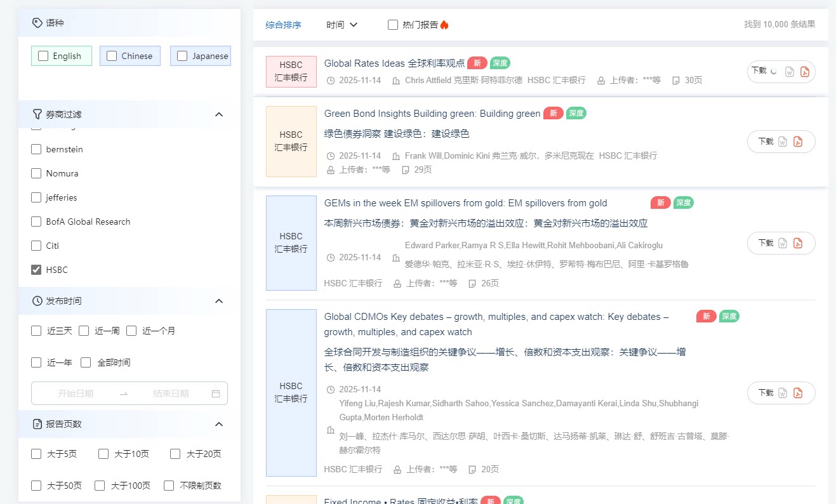Click the calendar icon in the date range field
The height and width of the screenshot is (504, 836).
216,394
